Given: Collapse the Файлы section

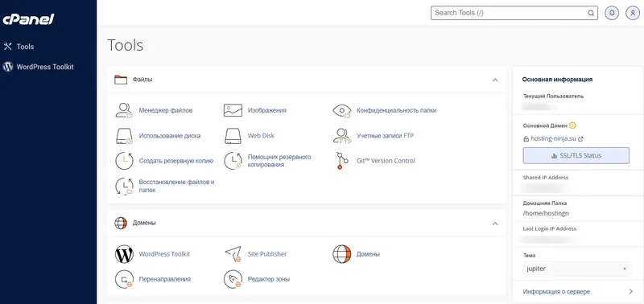Looking at the screenshot, I should [x=495, y=80].
